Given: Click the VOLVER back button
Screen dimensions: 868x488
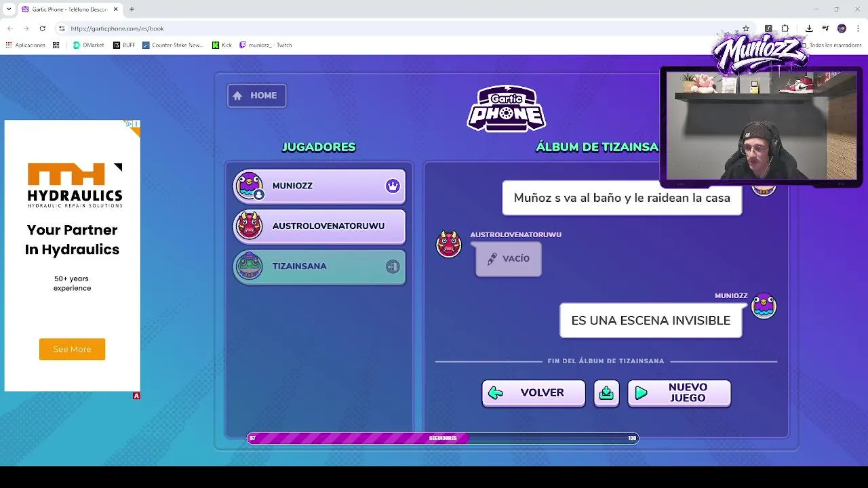Looking at the screenshot, I should coord(534,393).
